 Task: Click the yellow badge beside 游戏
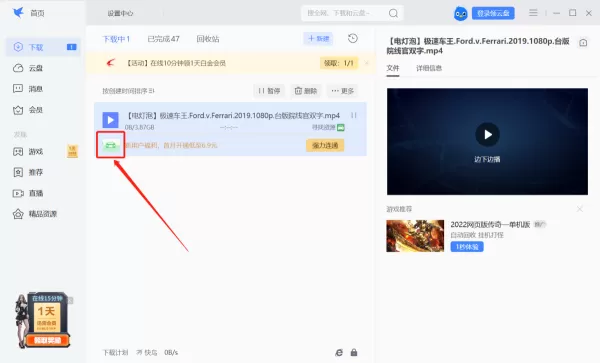[x=72, y=151]
